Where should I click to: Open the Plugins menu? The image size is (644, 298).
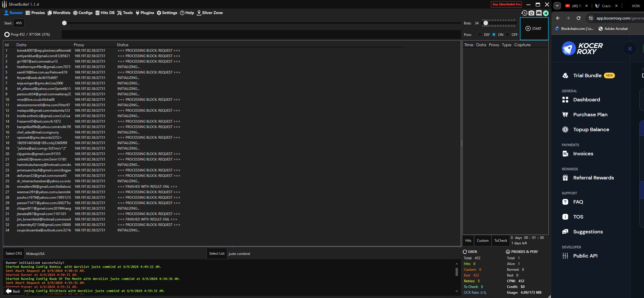point(145,13)
